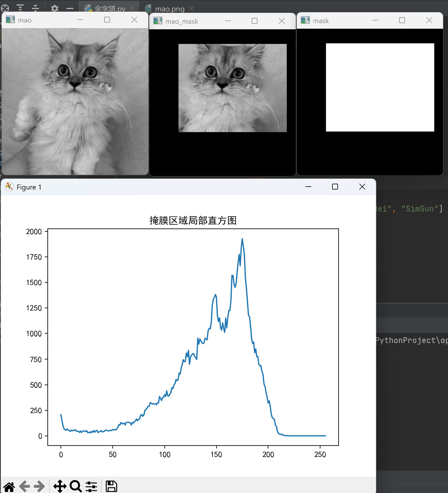This screenshot has height=493, width=448.
Task: Minimize the mask window
Action: [375, 20]
